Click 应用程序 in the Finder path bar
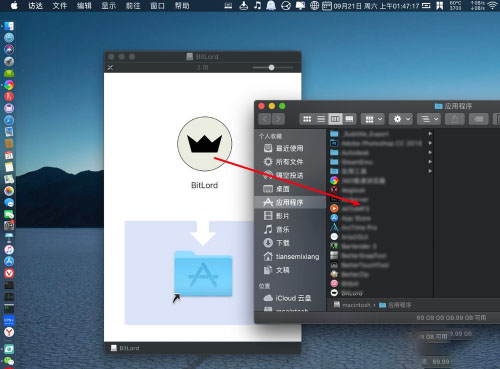 [395, 305]
